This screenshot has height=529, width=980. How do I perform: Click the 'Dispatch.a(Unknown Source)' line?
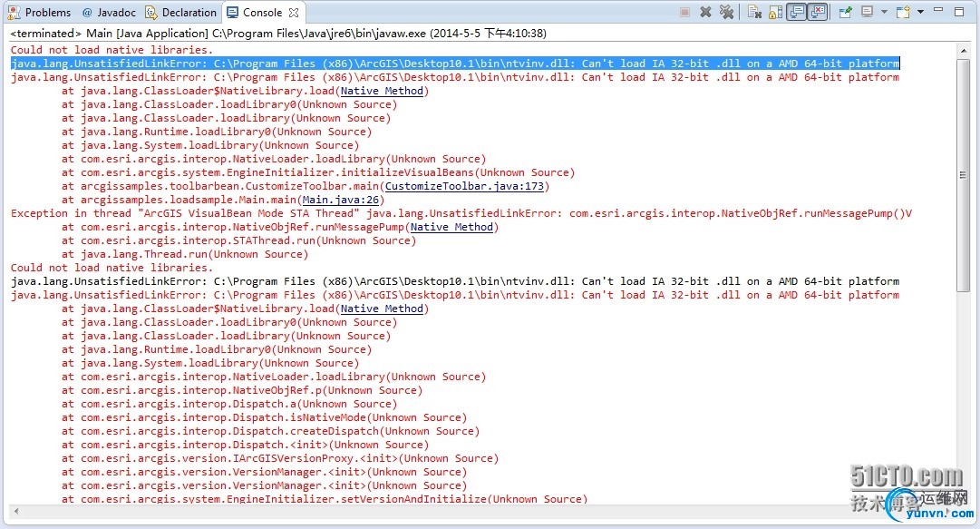(229, 404)
